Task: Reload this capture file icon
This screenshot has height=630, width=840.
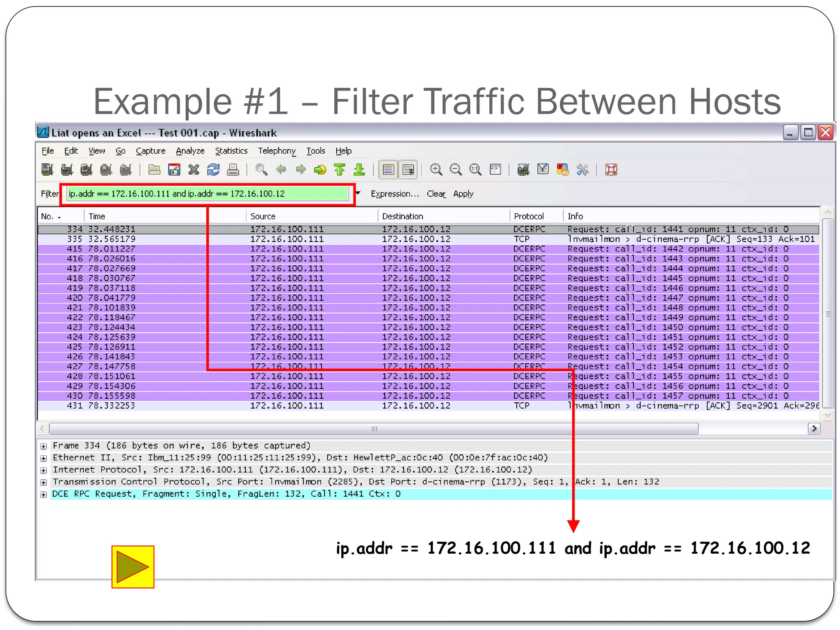Action: [213, 169]
